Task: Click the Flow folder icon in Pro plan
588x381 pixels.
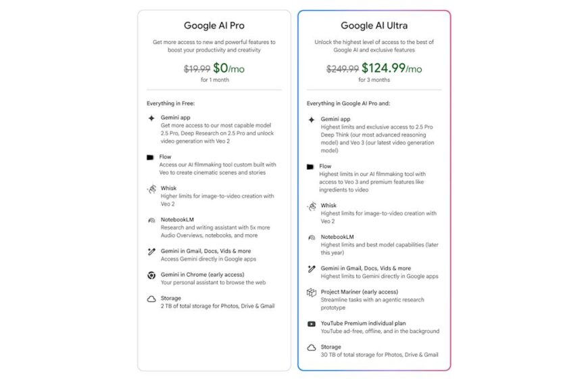Action: click(x=150, y=157)
